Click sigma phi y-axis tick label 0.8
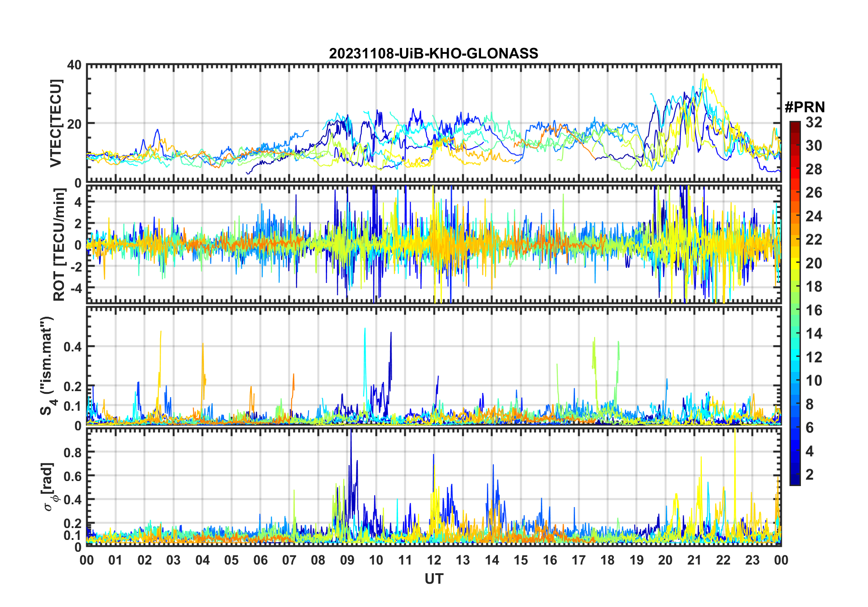Image resolution: width=868 pixels, height=607 pixels. (73, 452)
